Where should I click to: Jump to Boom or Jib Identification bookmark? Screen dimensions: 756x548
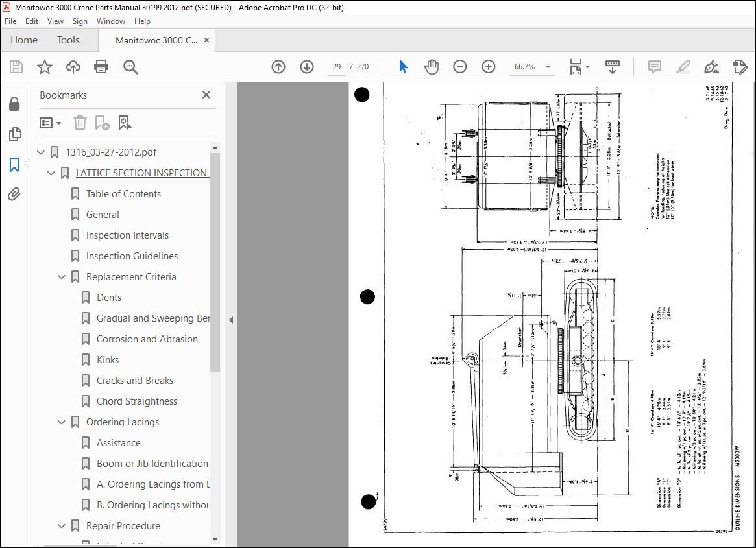(152, 463)
